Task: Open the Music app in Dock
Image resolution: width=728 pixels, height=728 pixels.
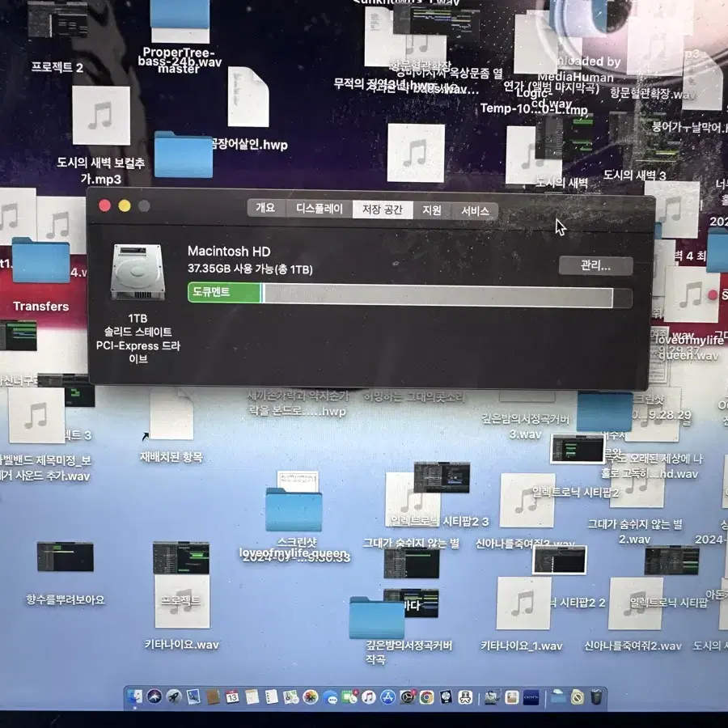Action: pyautogui.click(x=369, y=697)
